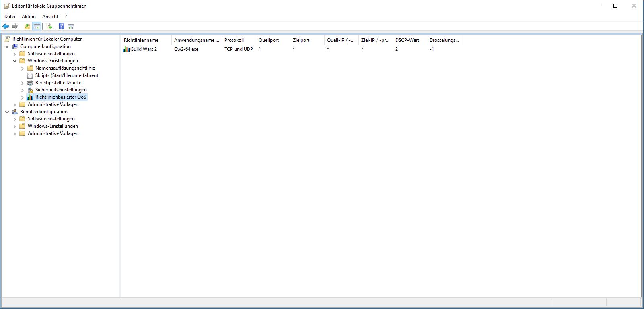The width and height of the screenshot is (644, 309).
Task: Click the bar chart icon beside Richtlinienbasierter QoS
Action: pos(30,97)
